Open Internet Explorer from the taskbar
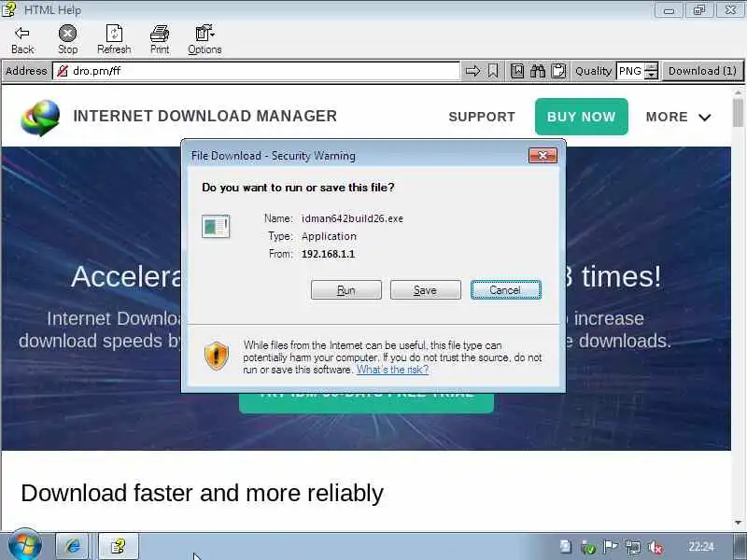 [x=73, y=546]
